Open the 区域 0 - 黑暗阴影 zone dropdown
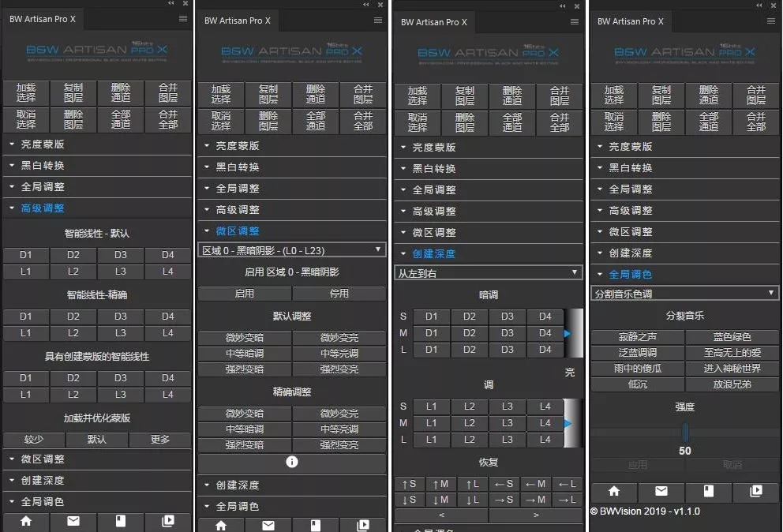The image size is (783, 532). click(291, 250)
